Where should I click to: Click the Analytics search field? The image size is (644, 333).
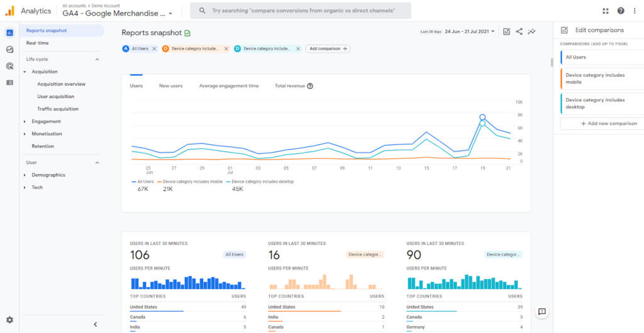click(302, 11)
